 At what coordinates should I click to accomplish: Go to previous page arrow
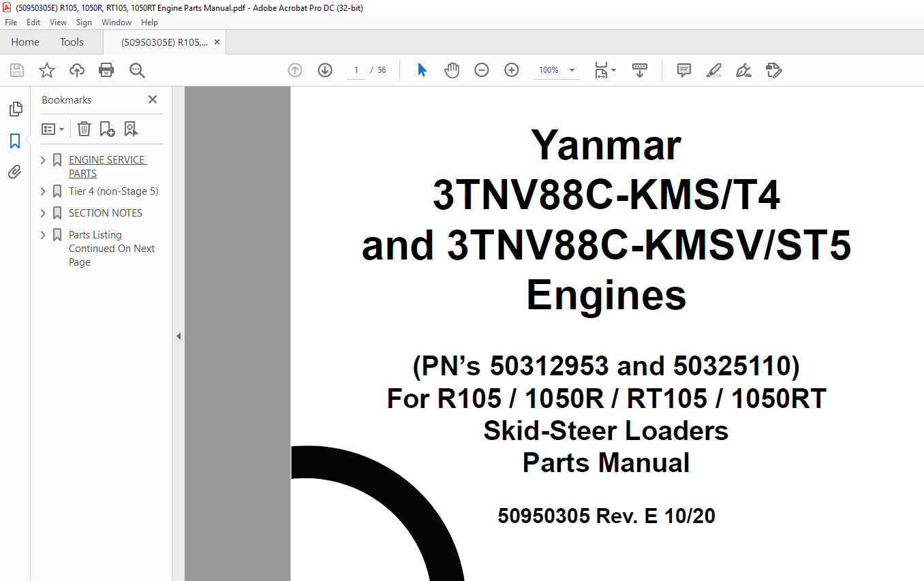295,70
